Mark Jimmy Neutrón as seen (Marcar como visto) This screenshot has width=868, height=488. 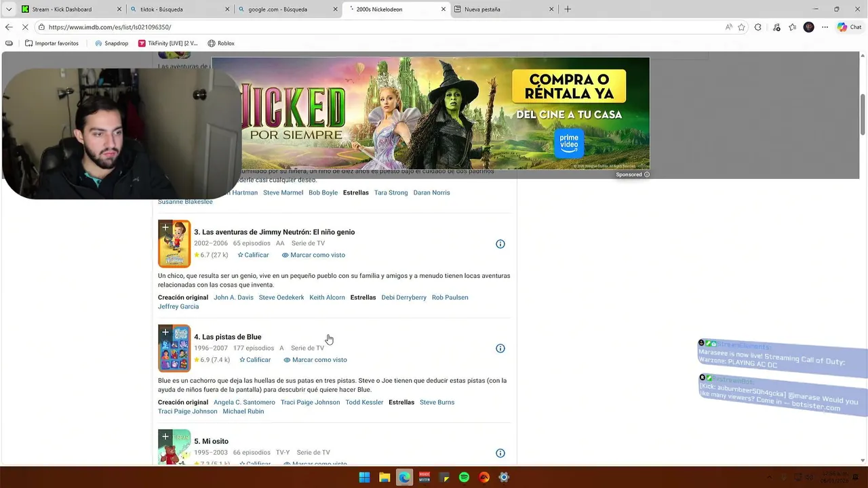click(313, 255)
